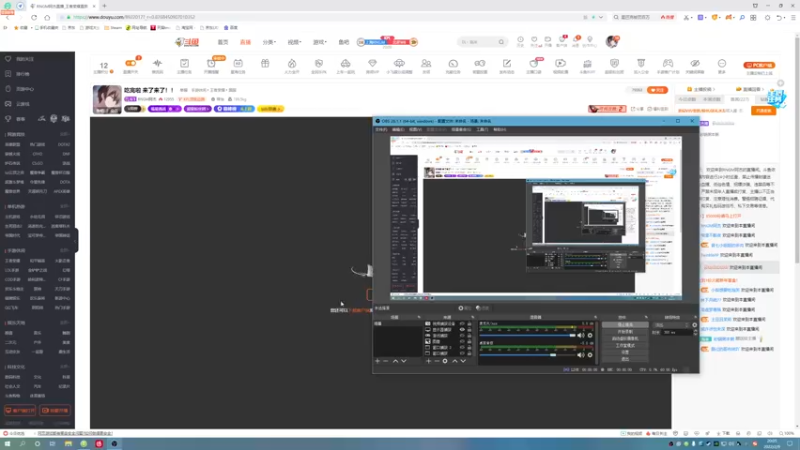Screen dimensions: 800x450
Task: Remove the selected scene with the minus icon in OBS
Action: [386, 361]
